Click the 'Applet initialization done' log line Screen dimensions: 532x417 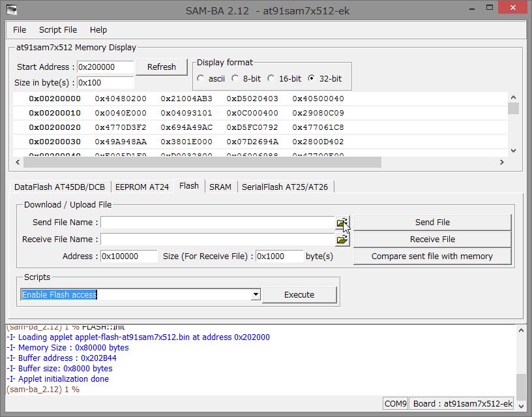click(x=57, y=379)
